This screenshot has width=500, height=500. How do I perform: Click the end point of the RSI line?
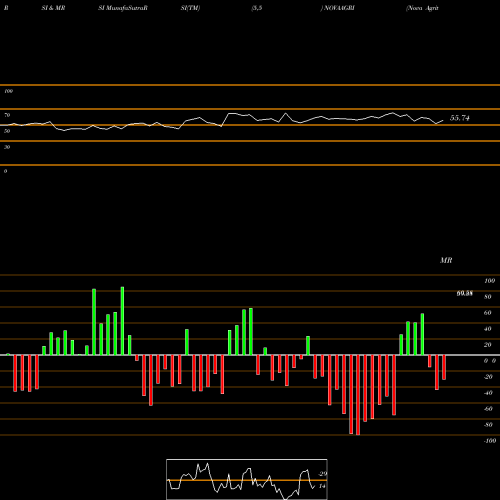443,120
